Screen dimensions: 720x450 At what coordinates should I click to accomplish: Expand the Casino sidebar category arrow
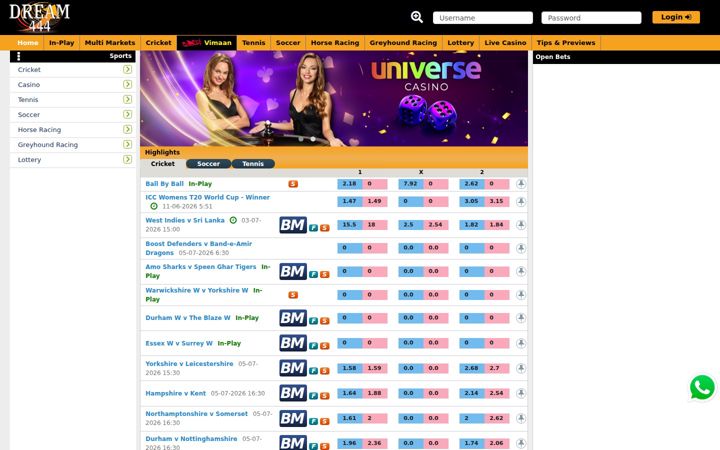127,84
